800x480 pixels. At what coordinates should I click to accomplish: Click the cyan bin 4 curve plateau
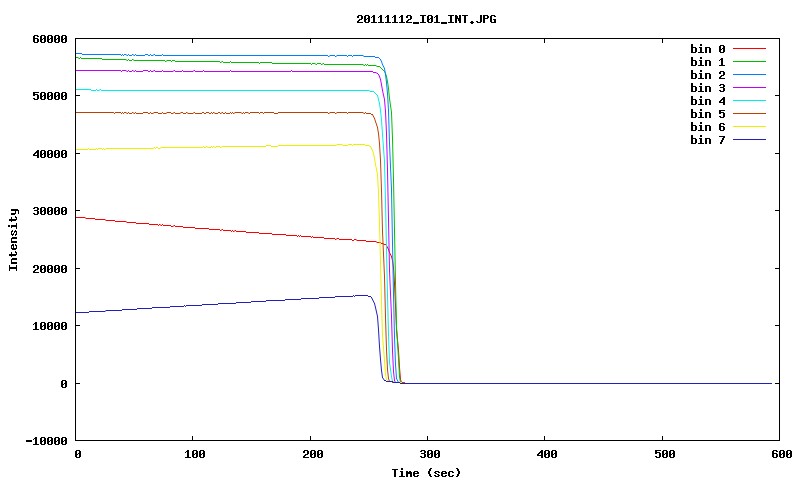(224, 91)
